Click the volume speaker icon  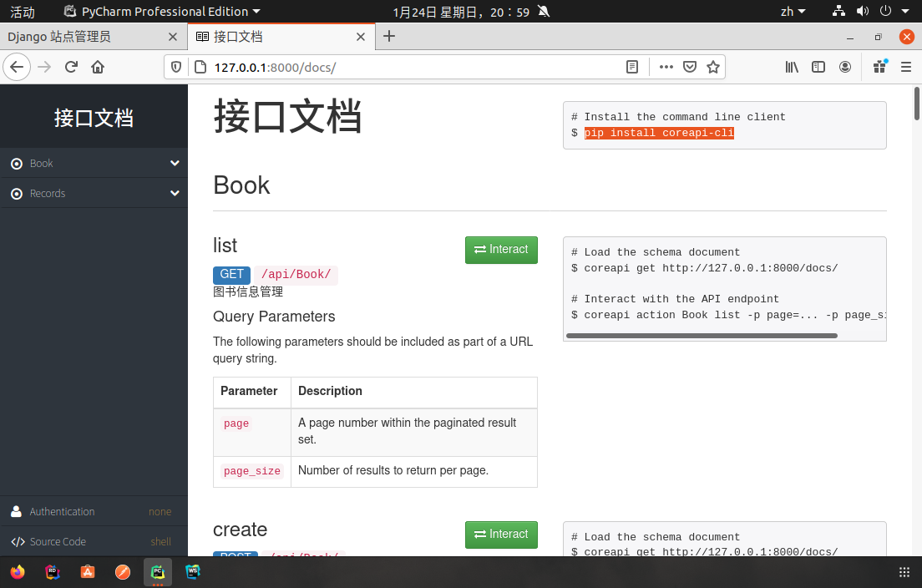click(863, 11)
